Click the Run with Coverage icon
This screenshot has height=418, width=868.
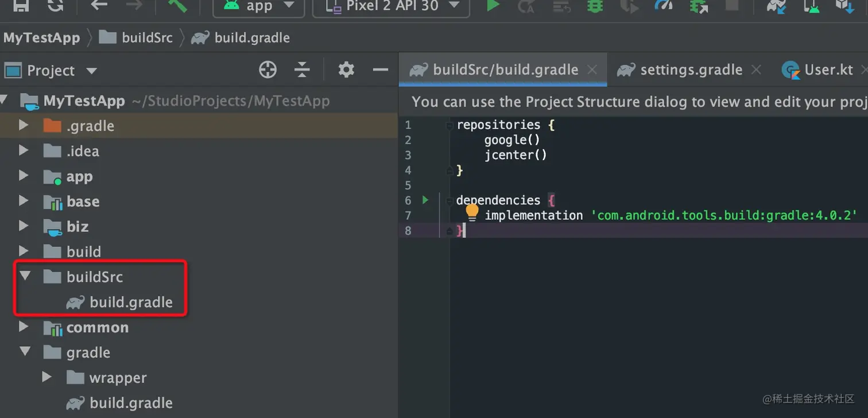(x=630, y=6)
